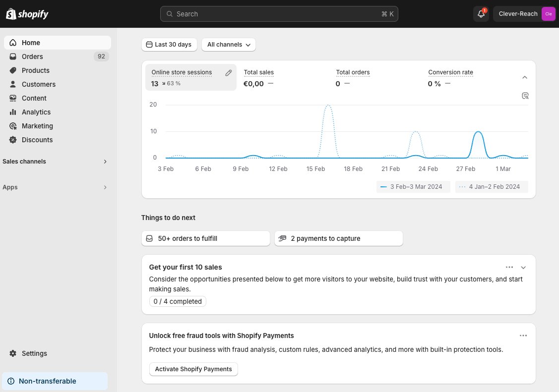Open more options for Get your first 10 sales
559x392 pixels.
coord(509,267)
